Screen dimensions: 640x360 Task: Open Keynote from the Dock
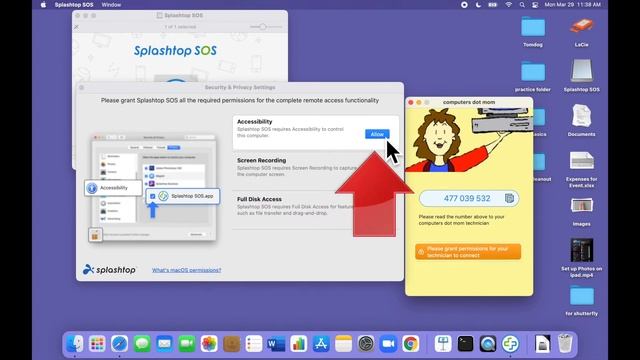(443, 344)
